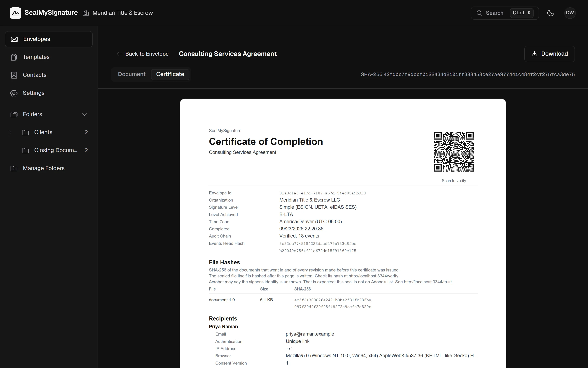Click the Settings gear icon
The width and height of the screenshot is (588, 368).
click(14, 93)
